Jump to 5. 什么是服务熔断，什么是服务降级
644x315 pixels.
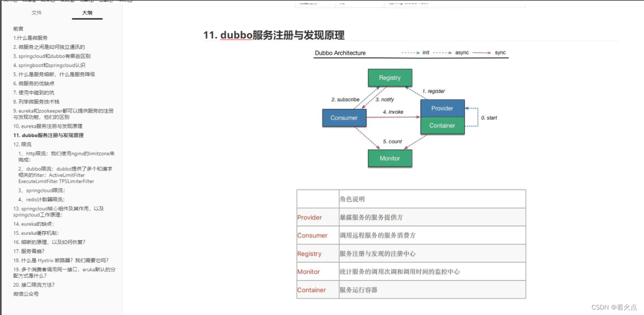(54, 74)
